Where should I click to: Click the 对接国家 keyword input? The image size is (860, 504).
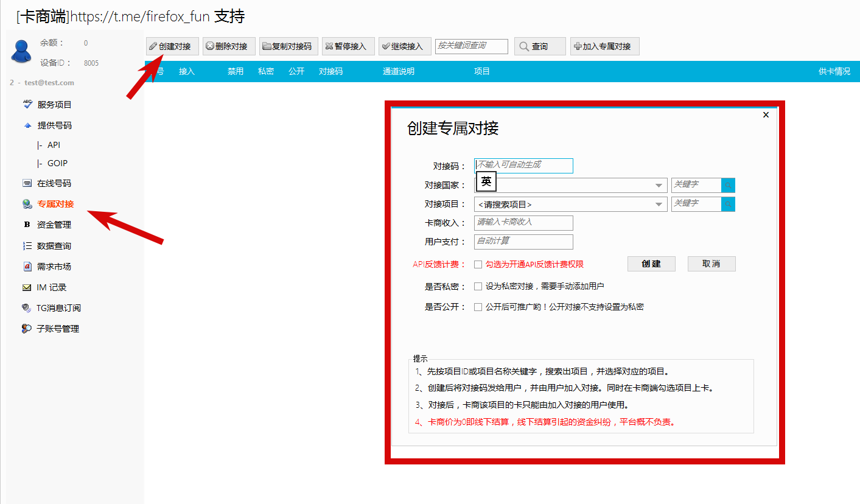[696, 185]
